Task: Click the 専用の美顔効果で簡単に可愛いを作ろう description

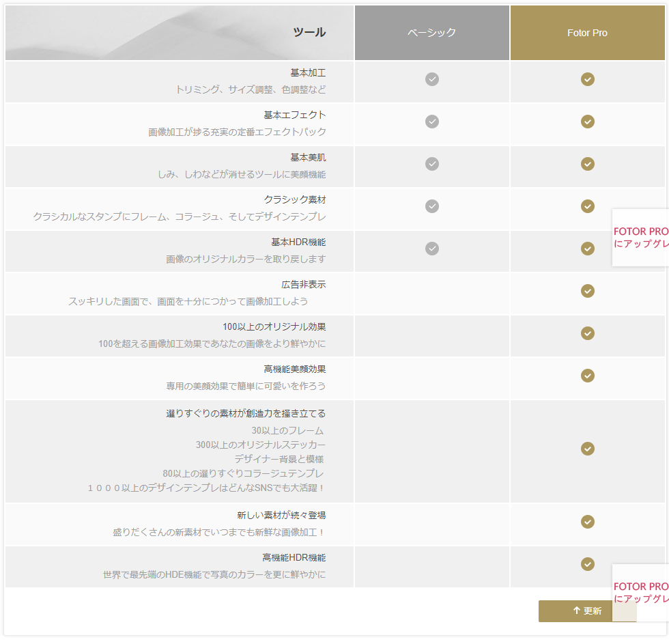Action: click(246, 386)
